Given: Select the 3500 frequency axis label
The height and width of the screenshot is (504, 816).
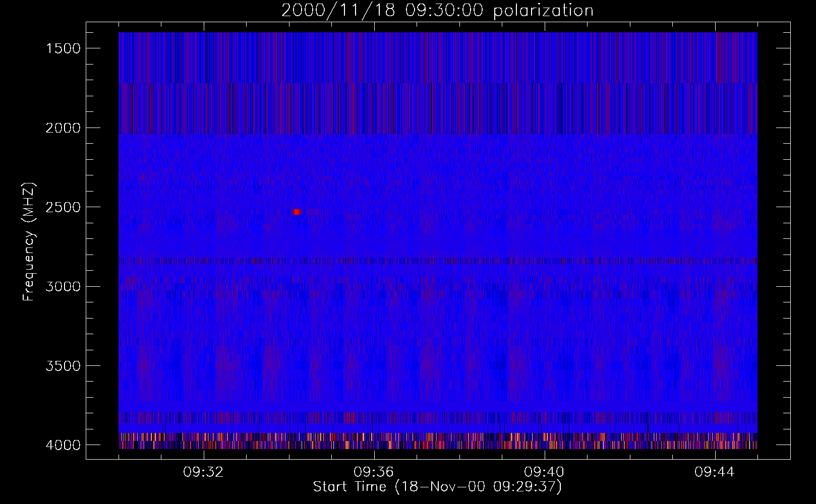Looking at the screenshot, I should pyautogui.click(x=63, y=366).
